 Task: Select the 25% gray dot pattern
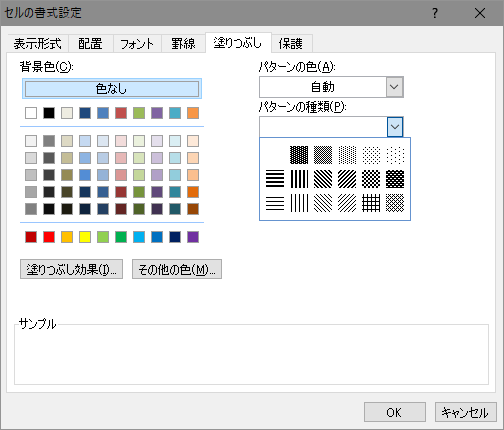click(347, 155)
